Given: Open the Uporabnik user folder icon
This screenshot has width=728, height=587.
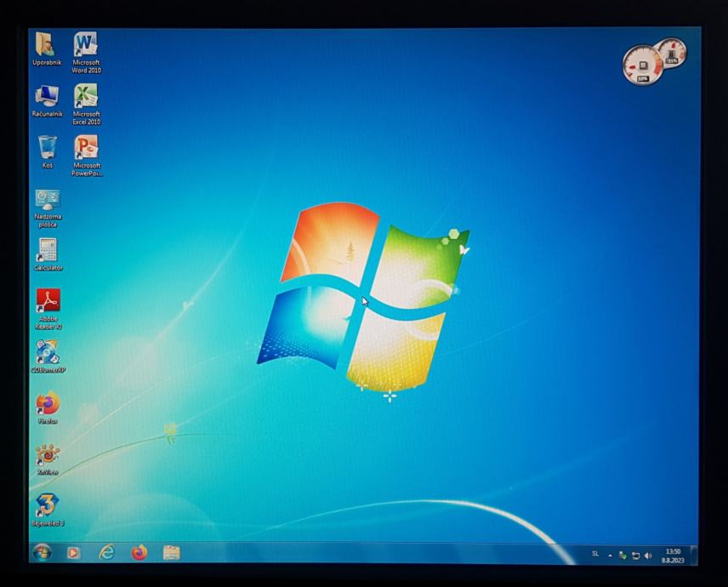Looking at the screenshot, I should coord(47,48).
